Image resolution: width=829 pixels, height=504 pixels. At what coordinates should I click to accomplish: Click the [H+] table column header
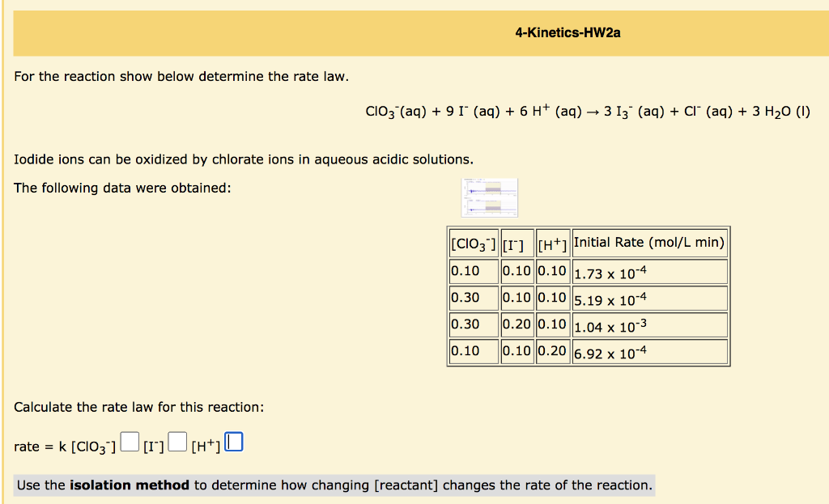click(553, 242)
